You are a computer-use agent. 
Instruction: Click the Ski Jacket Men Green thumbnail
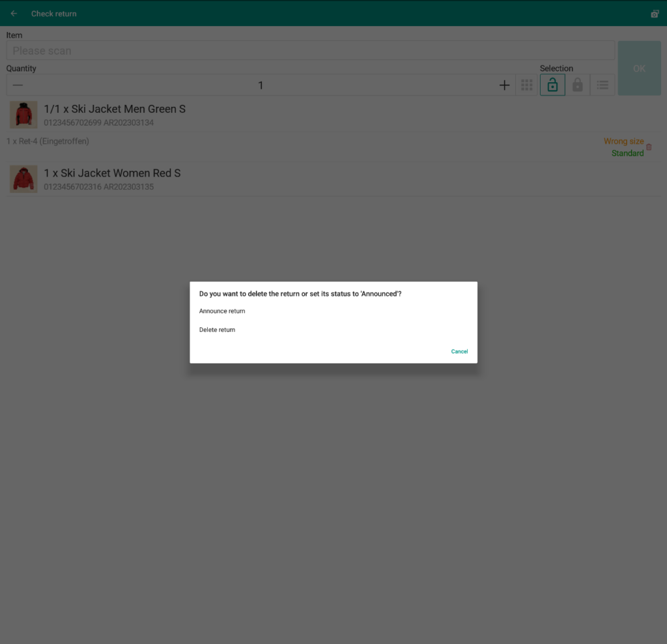point(23,115)
